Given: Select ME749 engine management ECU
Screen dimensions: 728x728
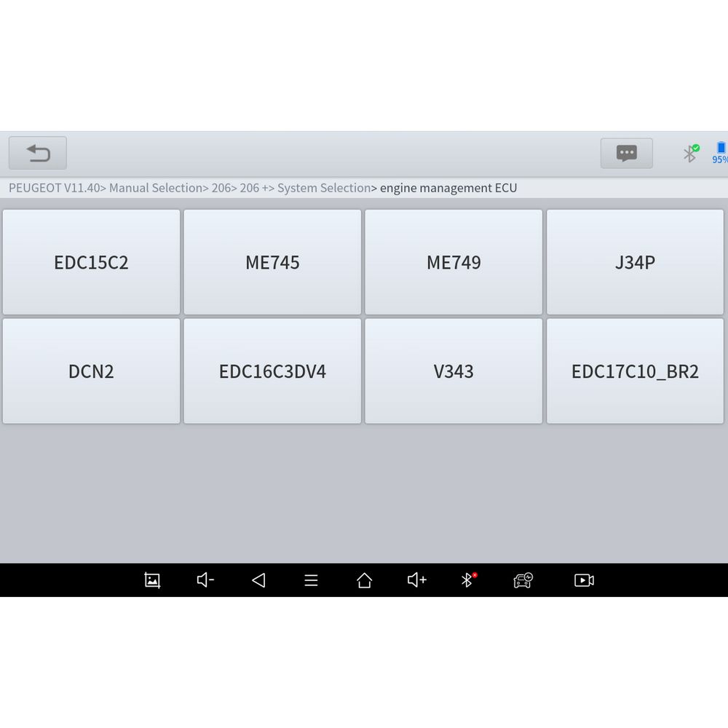Looking at the screenshot, I should click(x=454, y=263).
